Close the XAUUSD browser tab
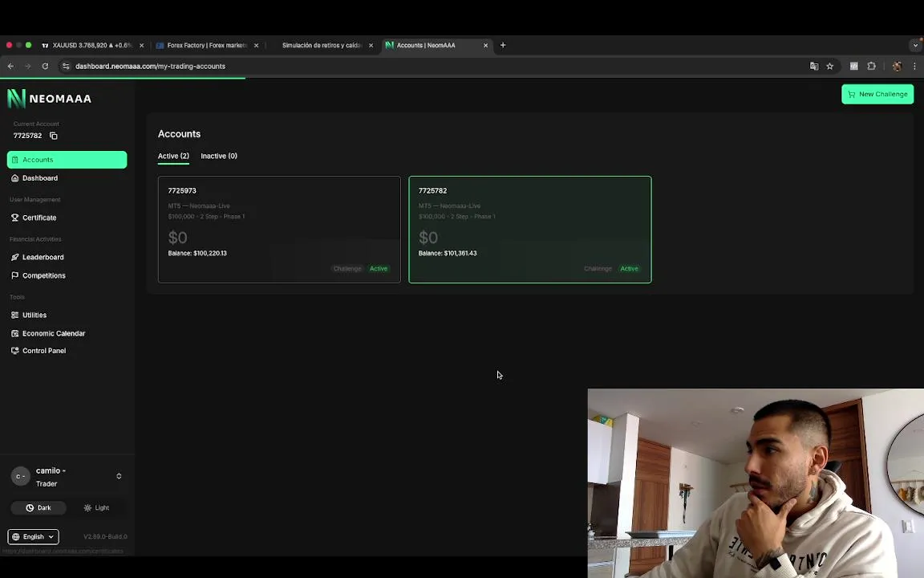Image resolution: width=924 pixels, height=578 pixels. [x=141, y=46]
